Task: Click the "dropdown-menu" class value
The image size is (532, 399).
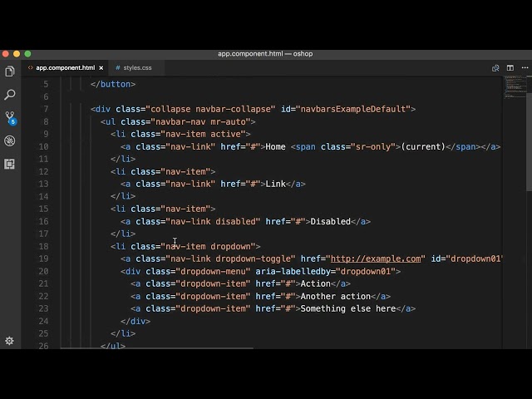Action: [x=213, y=272]
